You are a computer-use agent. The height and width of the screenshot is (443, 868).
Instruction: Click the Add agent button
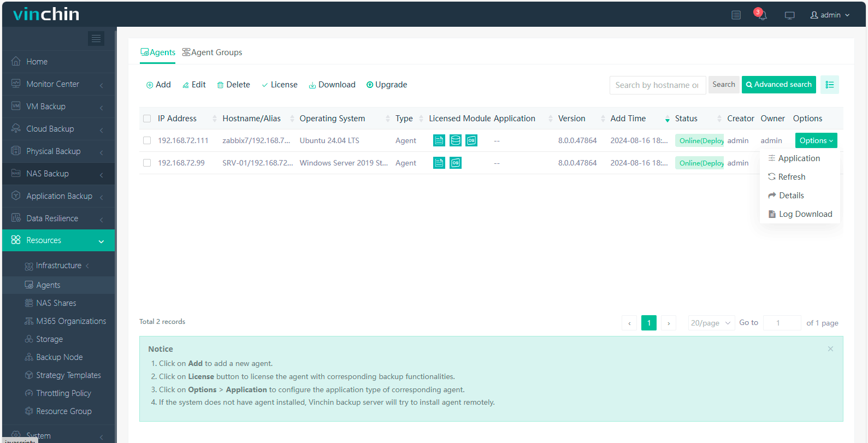[158, 85]
